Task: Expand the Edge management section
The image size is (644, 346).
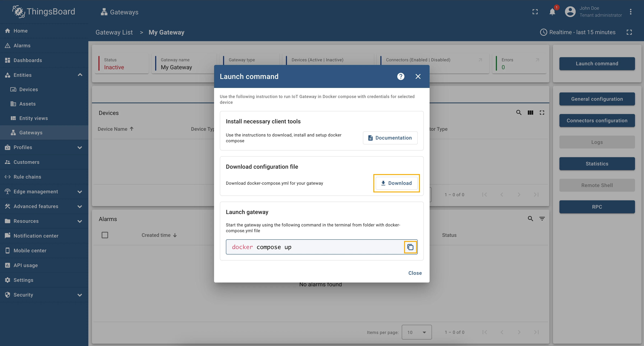Action: point(80,192)
